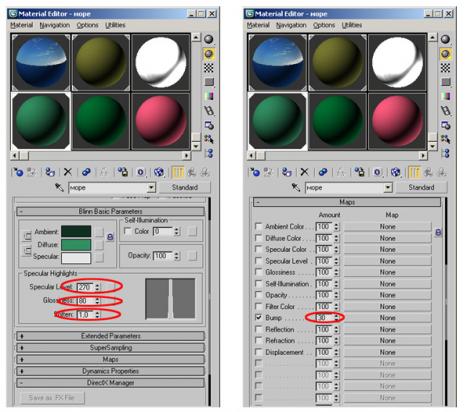Image resolution: width=467 pixels, height=412 pixels.
Task: Click Get Material icon in left toolbar
Action: pos(19,172)
